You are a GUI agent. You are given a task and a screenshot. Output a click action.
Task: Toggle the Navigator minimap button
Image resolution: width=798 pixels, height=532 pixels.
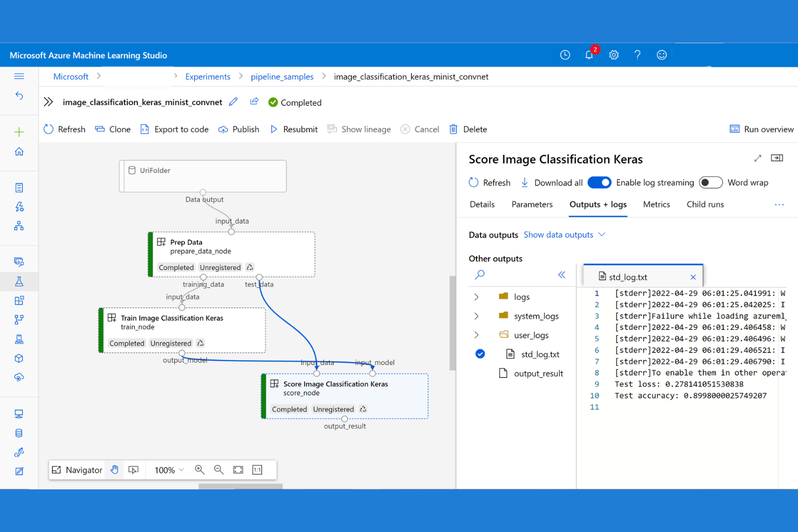tap(77, 470)
